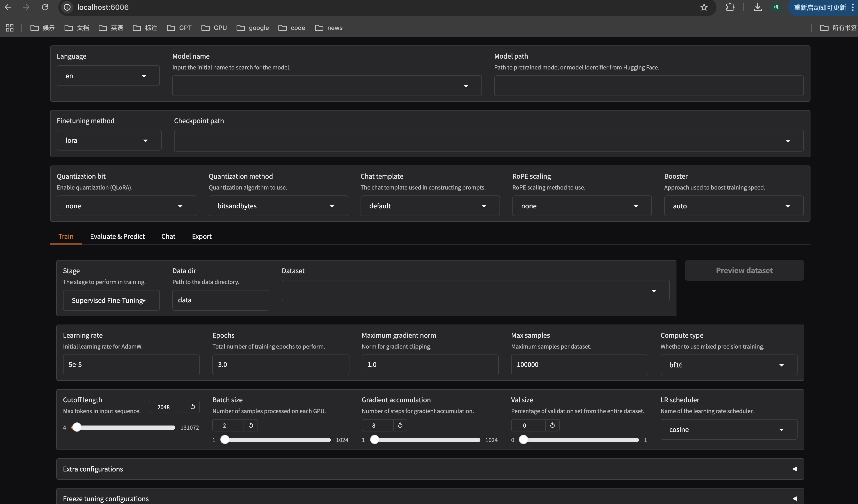Reset the Val size value

[x=552, y=425]
